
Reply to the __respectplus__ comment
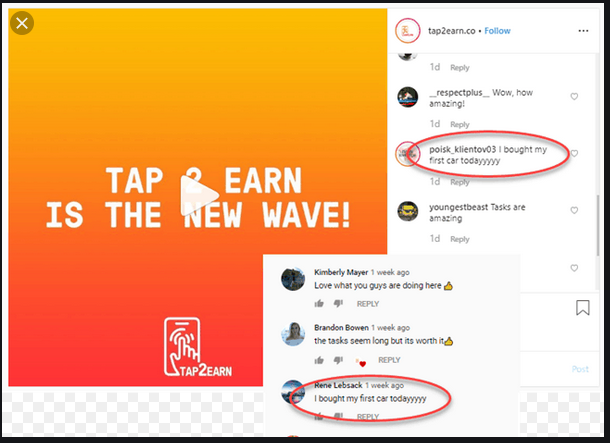point(460,124)
